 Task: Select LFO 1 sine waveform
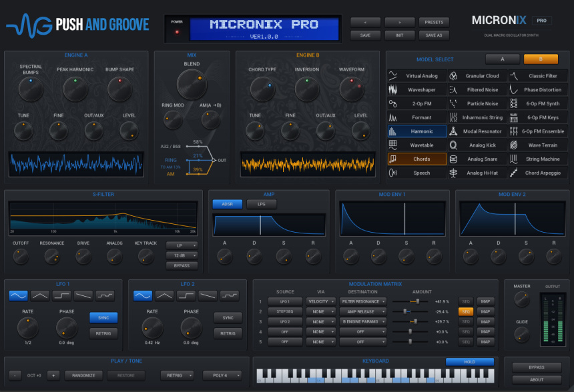pyautogui.click(x=18, y=295)
